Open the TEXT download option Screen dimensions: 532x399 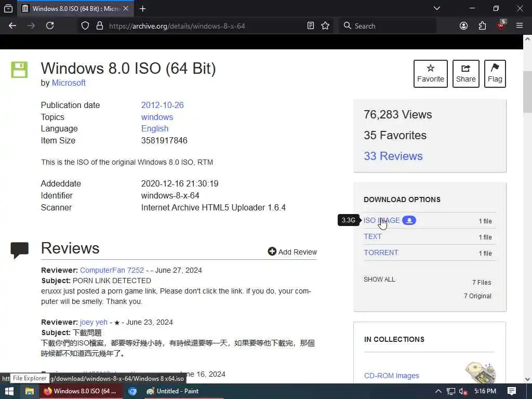[x=373, y=236]
